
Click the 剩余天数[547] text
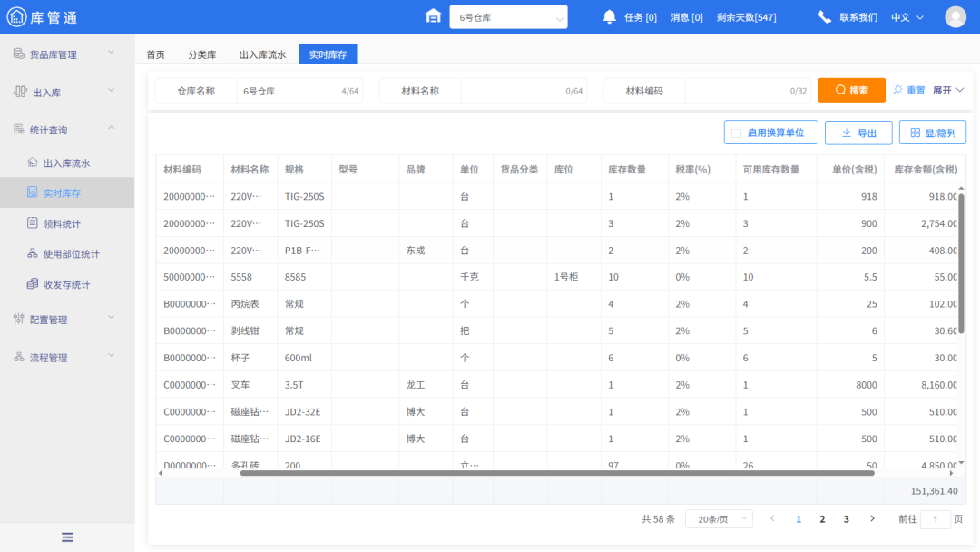click(x=746, y=17)
